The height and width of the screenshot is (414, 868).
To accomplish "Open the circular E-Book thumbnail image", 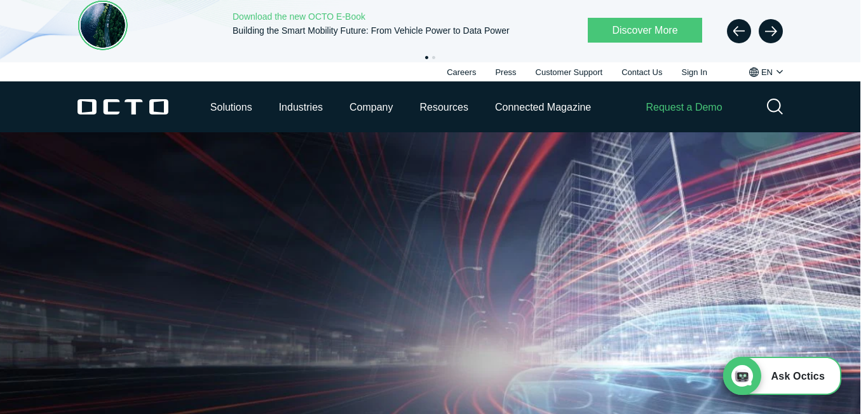I will (103, 25).
